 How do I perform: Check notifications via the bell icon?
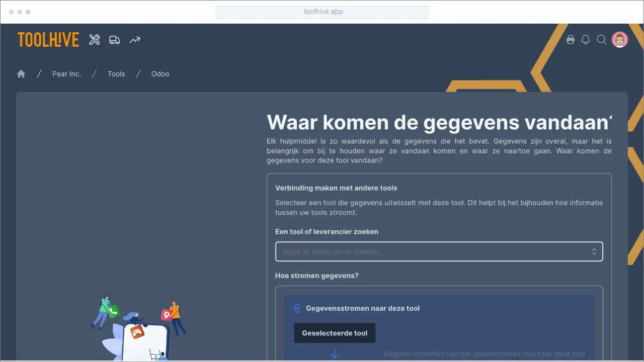click(586, 39)
